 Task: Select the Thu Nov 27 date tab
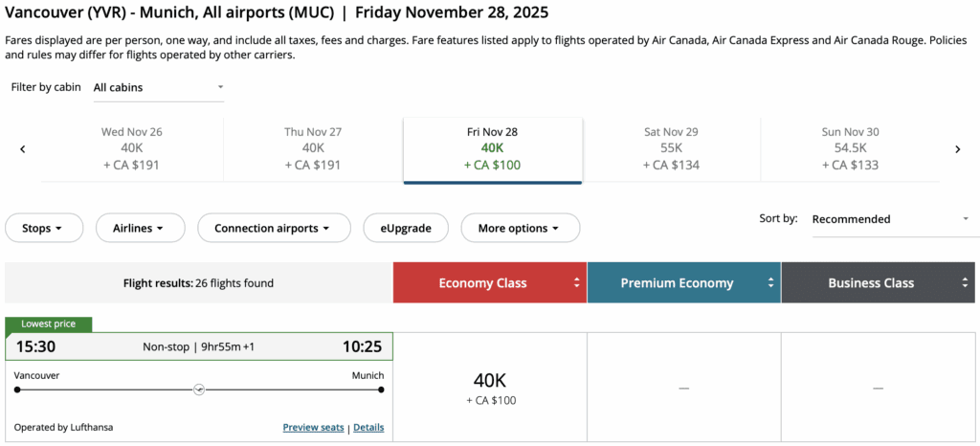pyautogui.click(x=313, y=148)
